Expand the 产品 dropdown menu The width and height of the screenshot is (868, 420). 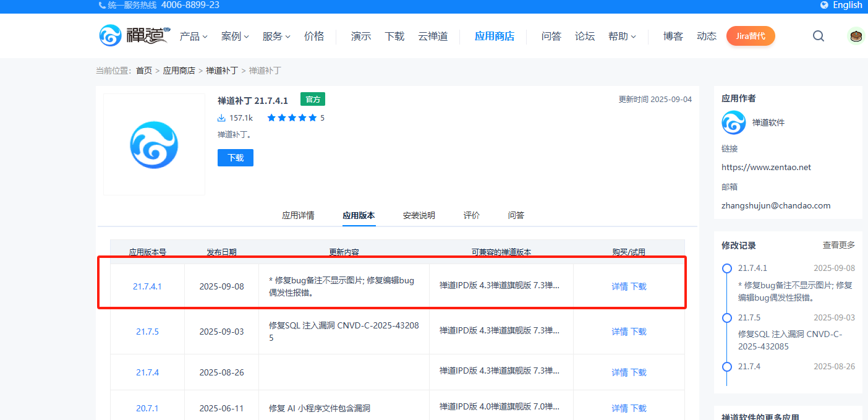coord(194,36)
